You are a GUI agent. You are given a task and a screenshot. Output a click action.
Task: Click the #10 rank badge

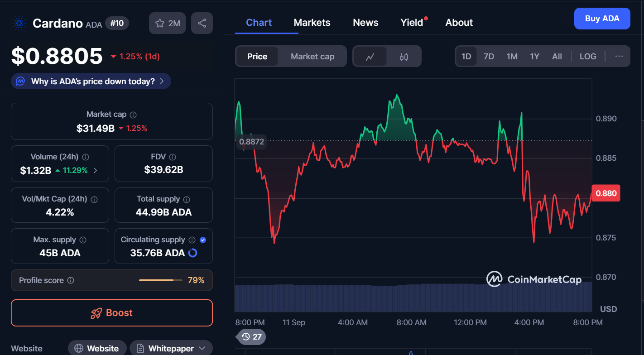pos(117,24)
